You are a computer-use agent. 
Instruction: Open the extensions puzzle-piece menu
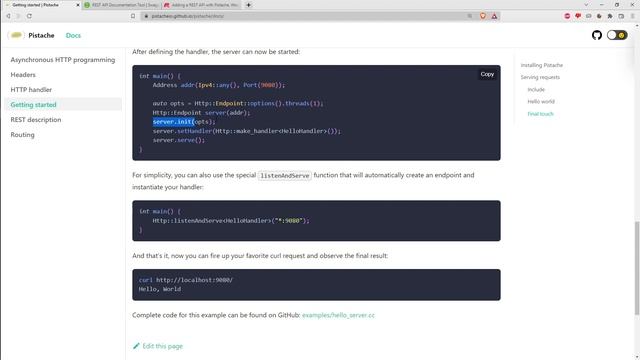(610, 16)
